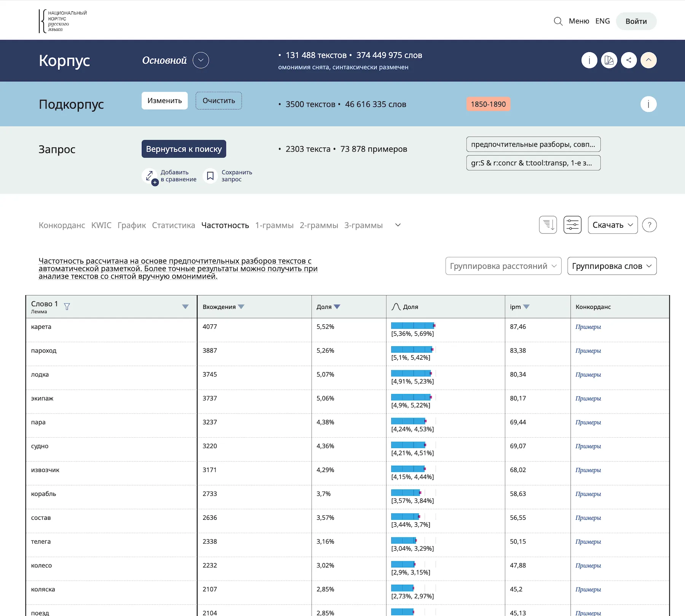This screenshot has height=616, width=685.
Task: Open Примеры link for извозчик
Action: point(588,470)
